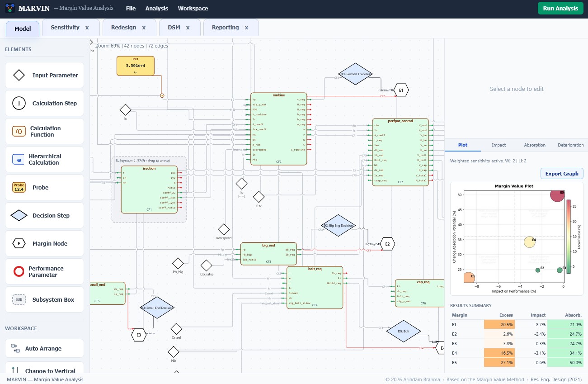Switch to the Model tab
Viewport: 588px width, 384px height.
pos(23,28)
